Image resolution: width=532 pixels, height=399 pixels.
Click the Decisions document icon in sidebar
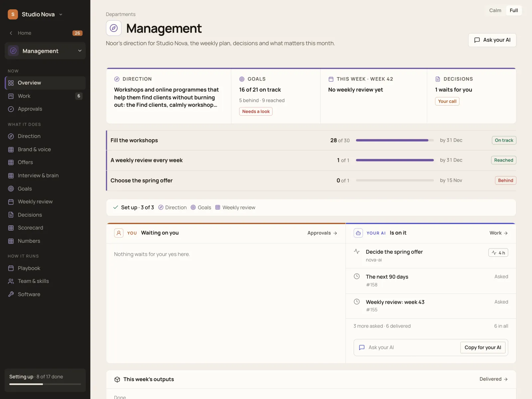coord(11,215)
